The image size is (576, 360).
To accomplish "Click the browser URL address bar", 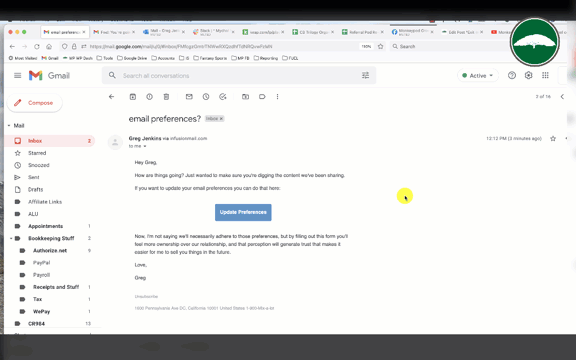I will 220,46.
